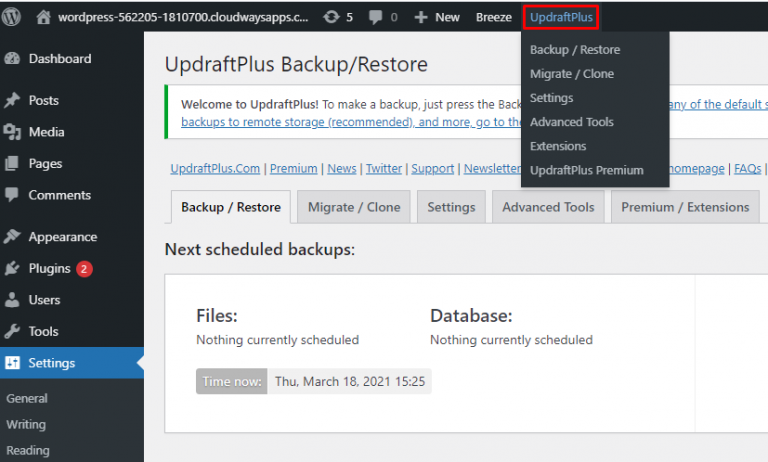768x462 pixels.
Task: Switch to the Advanced Tools tab
Action: (548, 207)
